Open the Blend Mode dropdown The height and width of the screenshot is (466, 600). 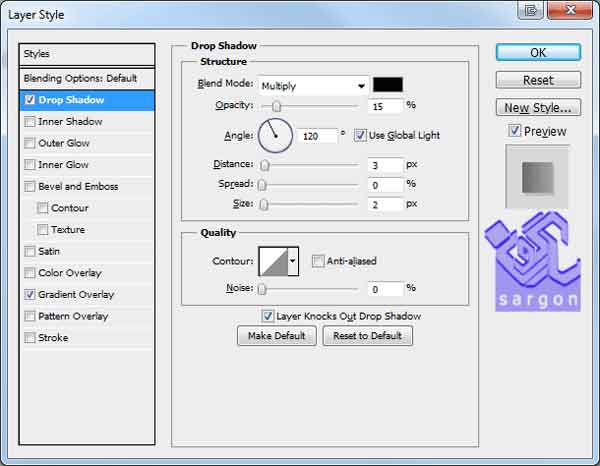coord(313,86)
